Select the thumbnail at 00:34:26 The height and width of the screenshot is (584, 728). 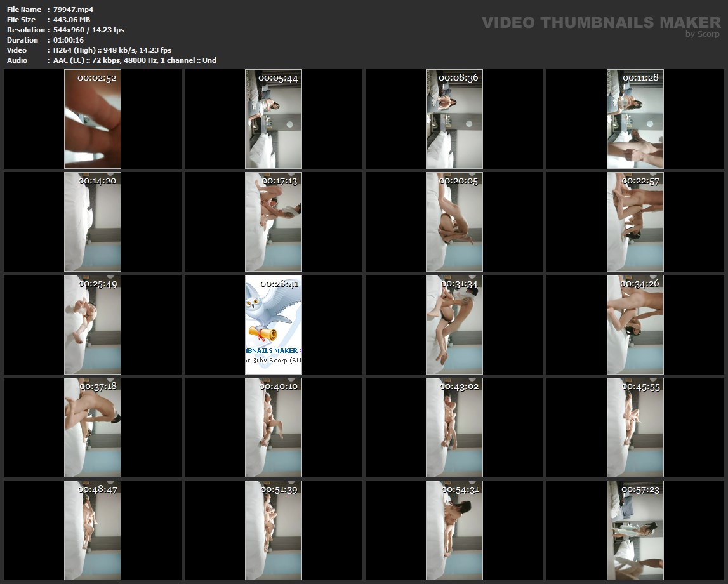[635, 324]
